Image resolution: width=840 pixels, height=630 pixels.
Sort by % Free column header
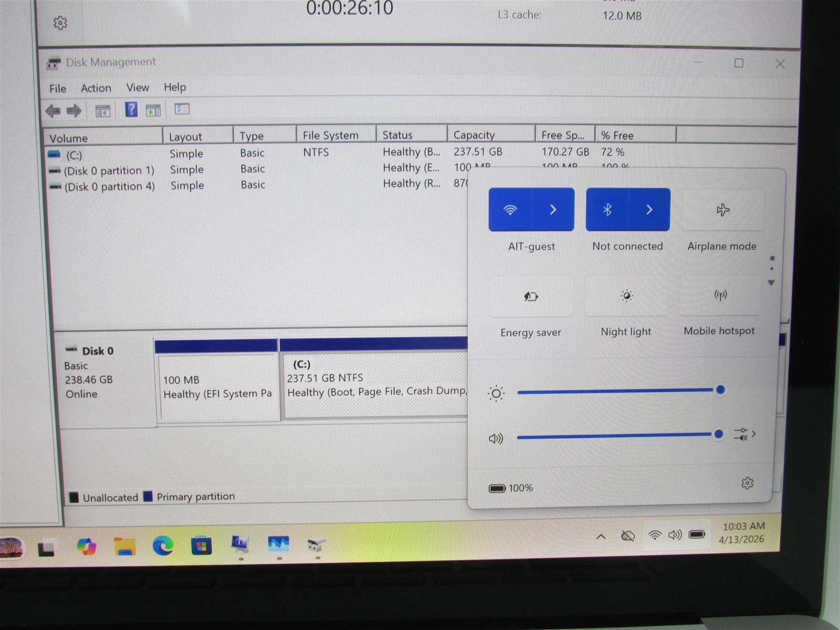(635, 135)
